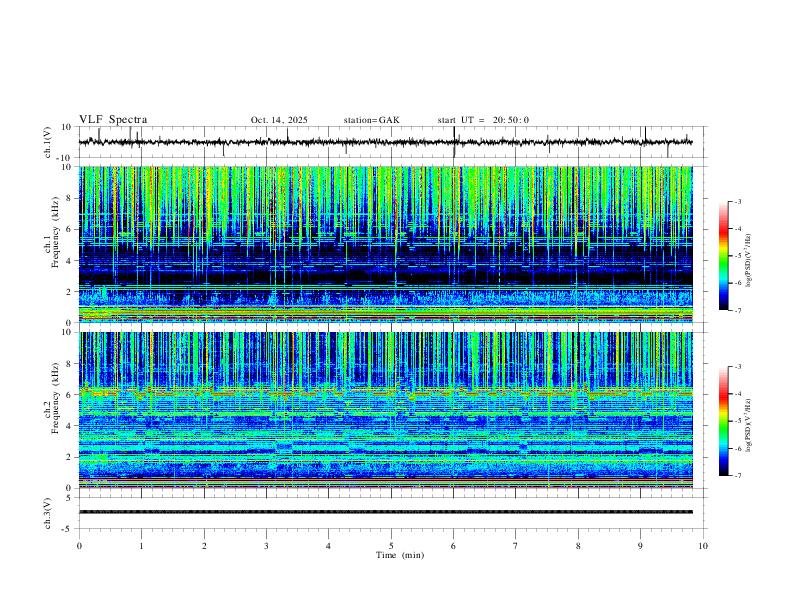Click the "station=GAK" label

[371, 120]
